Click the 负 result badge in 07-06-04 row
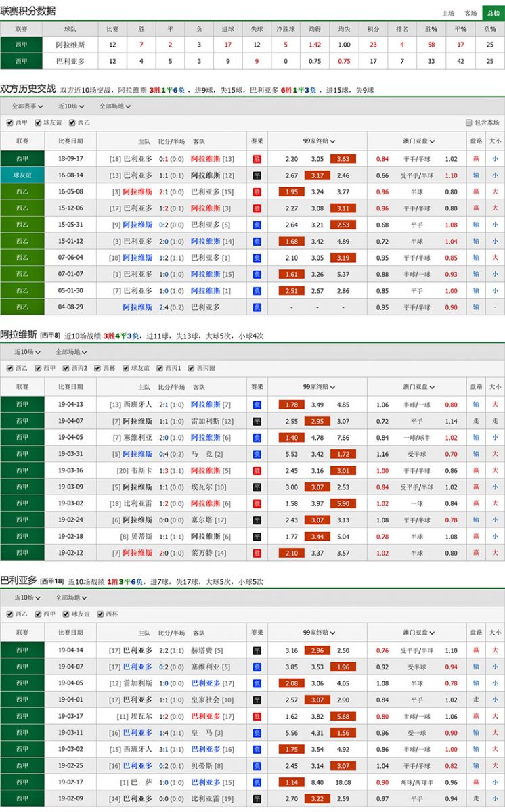The width and height of the screenshot is (505, 812). 257,258
